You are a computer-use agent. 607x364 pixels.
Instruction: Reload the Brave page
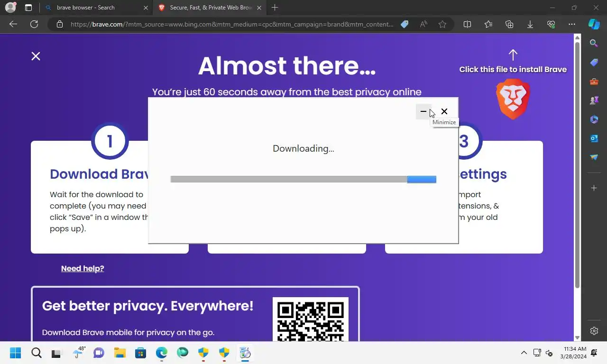34,24
